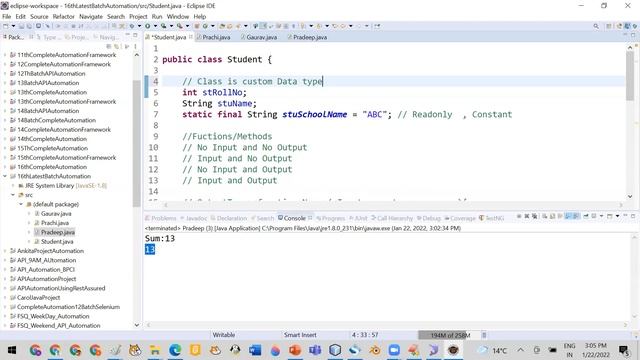The width and height of the screenshot is (640, 360).
Task: Open the Refactor menu
Action: click(64, 16)
